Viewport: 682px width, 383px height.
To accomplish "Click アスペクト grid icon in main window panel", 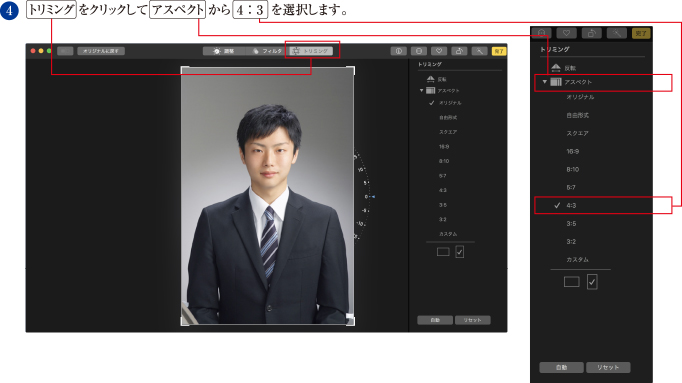I will (431, 90).
